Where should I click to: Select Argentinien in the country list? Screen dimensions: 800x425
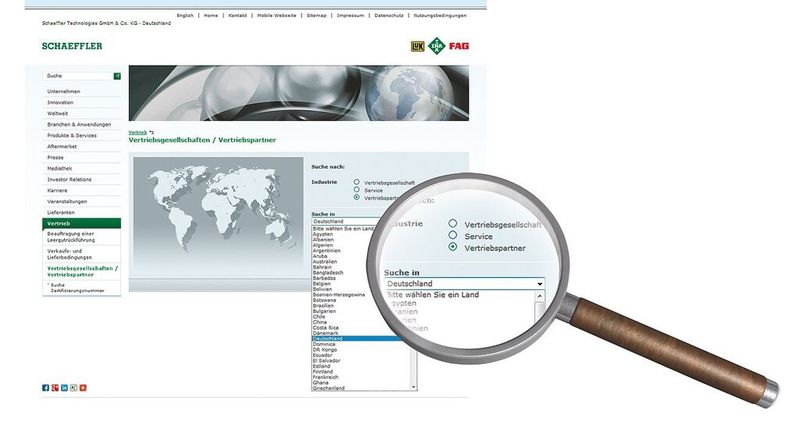click(327, 251)
